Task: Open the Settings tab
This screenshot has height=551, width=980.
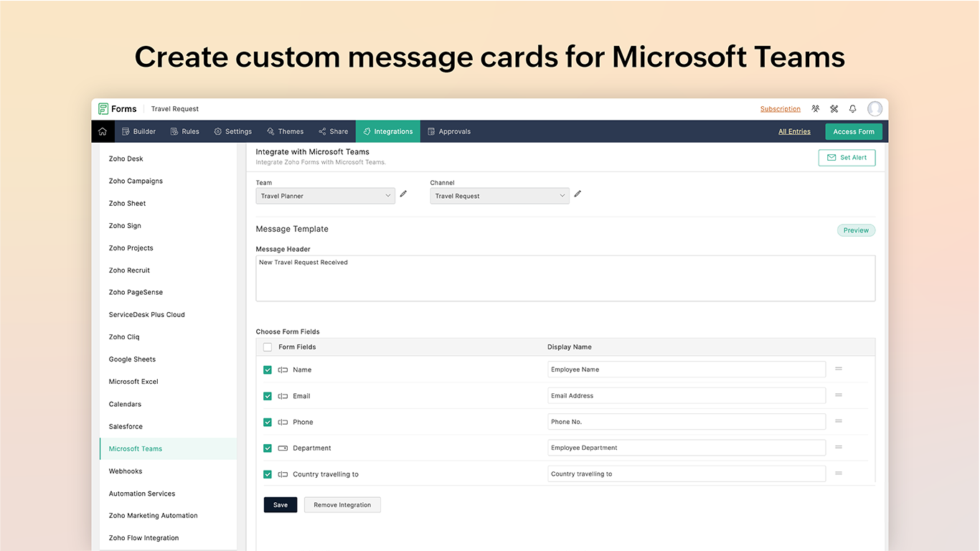Action: pos(232,131)
